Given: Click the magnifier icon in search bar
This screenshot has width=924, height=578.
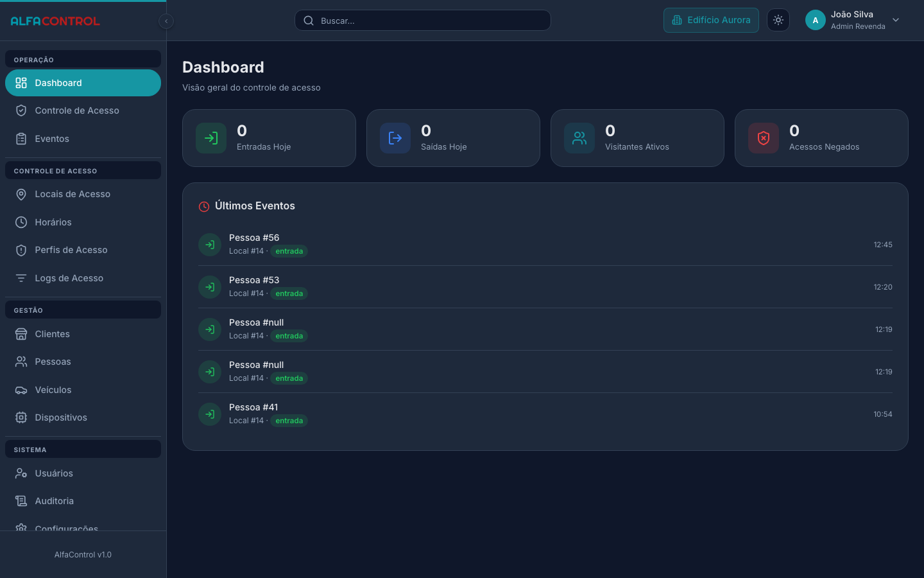Looking at the screenshot, I should pyautogui.click(x=309, y=21).
